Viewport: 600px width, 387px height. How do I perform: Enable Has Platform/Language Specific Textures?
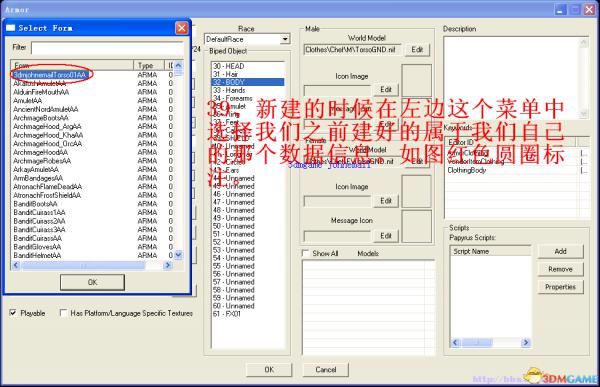tap(64, 313)
